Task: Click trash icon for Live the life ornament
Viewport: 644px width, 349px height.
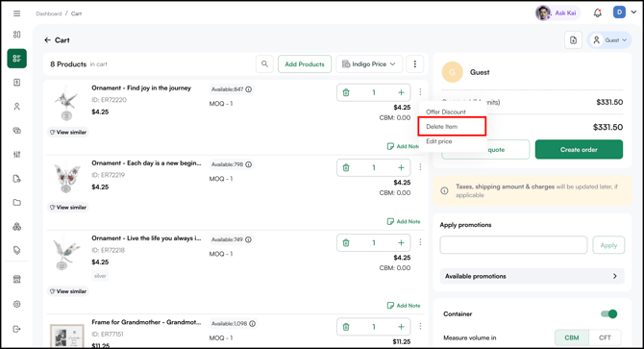Action: [346, 242]
